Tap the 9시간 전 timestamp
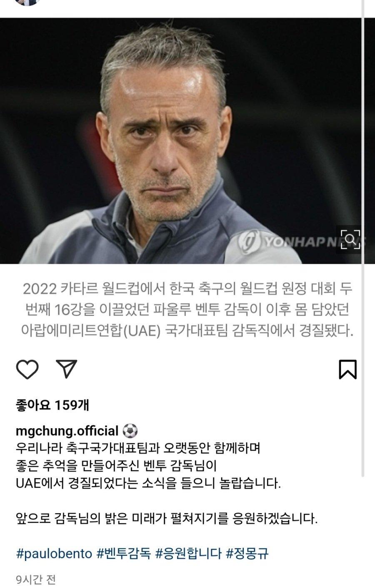 coord(36,579)
